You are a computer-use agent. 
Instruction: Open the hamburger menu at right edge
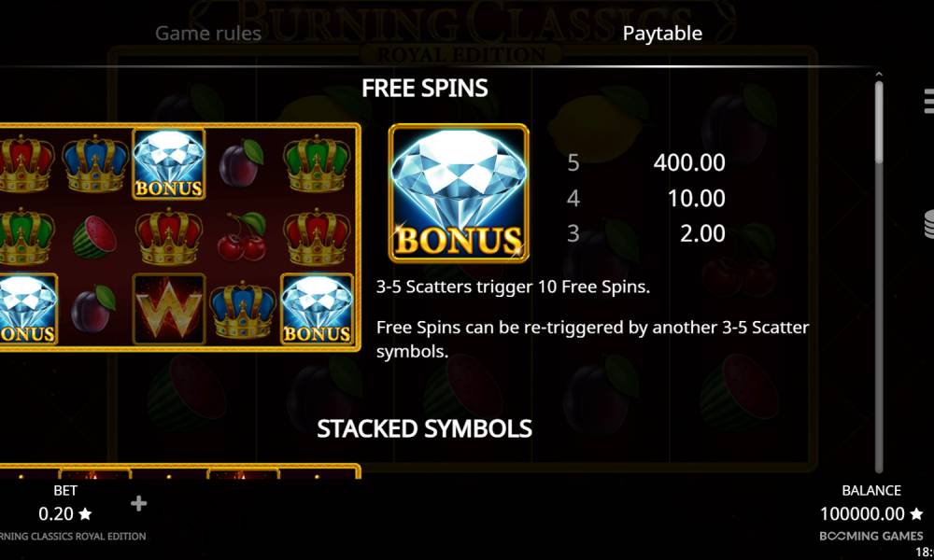pos(928,101)
